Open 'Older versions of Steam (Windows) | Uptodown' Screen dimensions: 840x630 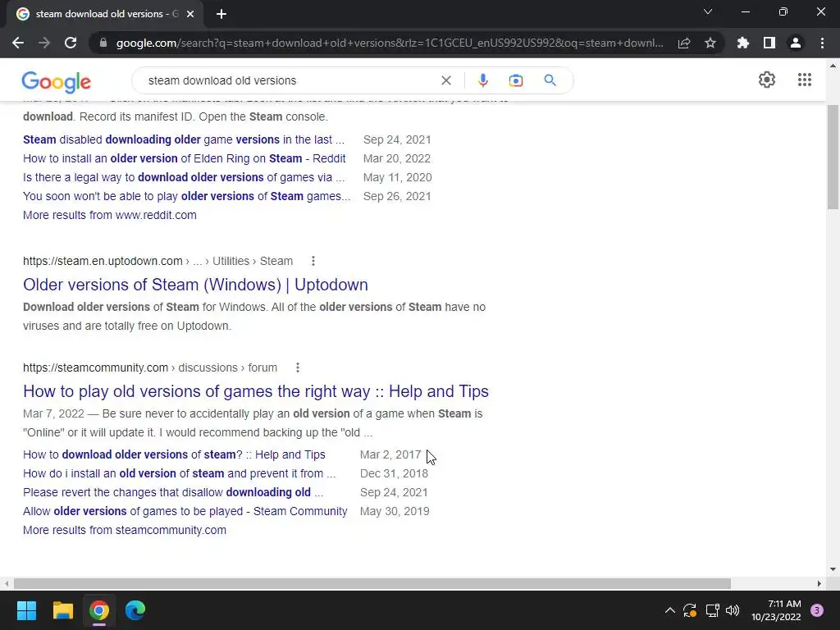[x=195, y=285]
